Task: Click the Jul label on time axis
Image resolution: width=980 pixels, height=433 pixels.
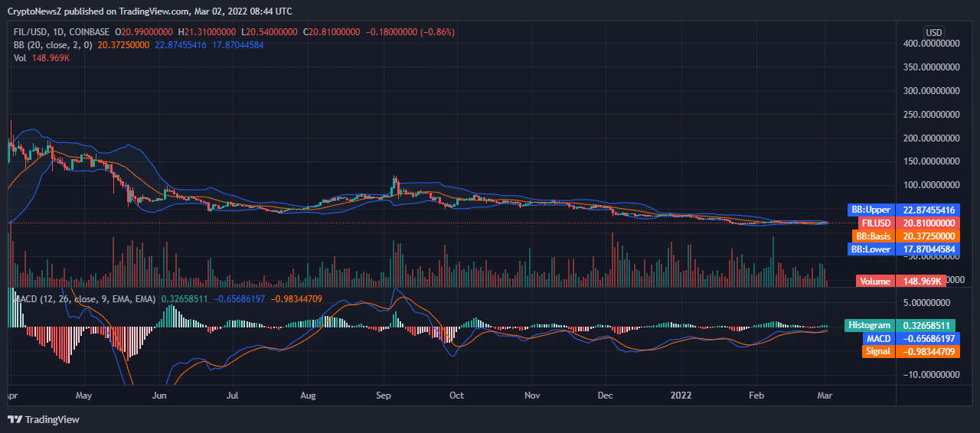Action: click(x=233, y=396)
